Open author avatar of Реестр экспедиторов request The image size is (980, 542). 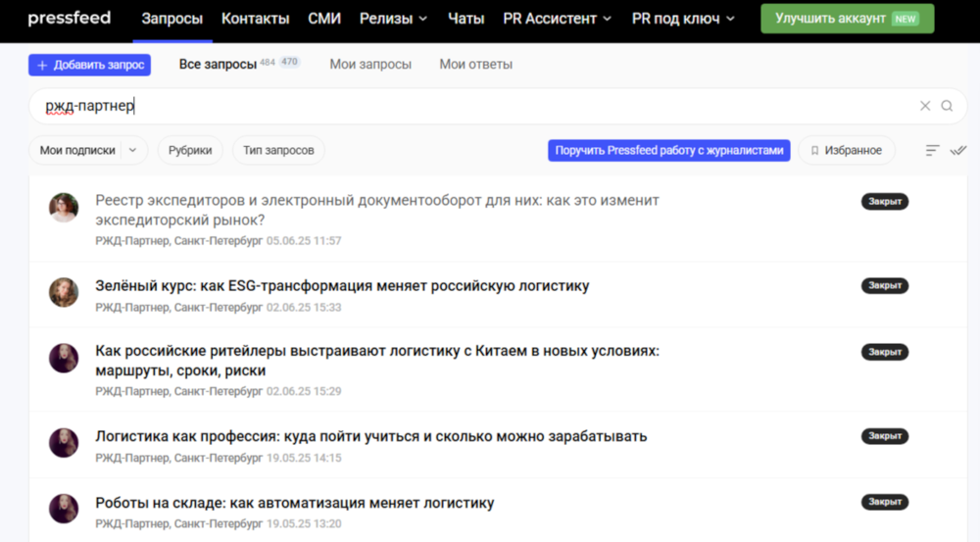pyautogui.click(x=64, y=208)
